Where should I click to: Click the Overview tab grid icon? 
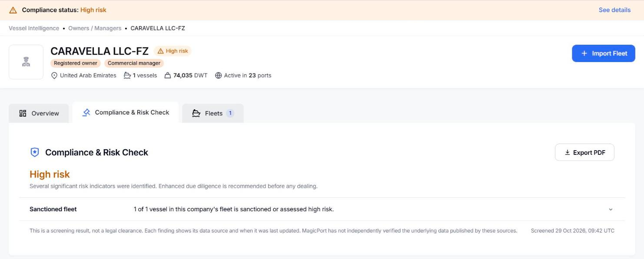pos(23,113)
